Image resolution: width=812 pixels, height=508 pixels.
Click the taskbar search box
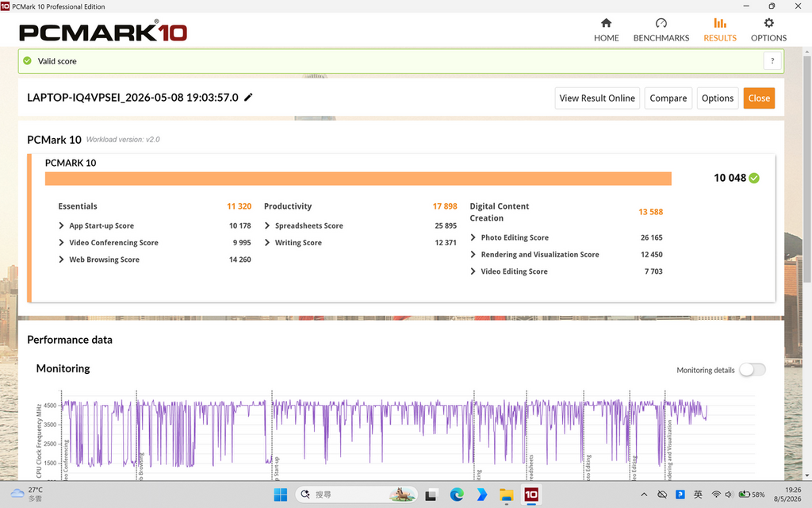tap(356, 495)
